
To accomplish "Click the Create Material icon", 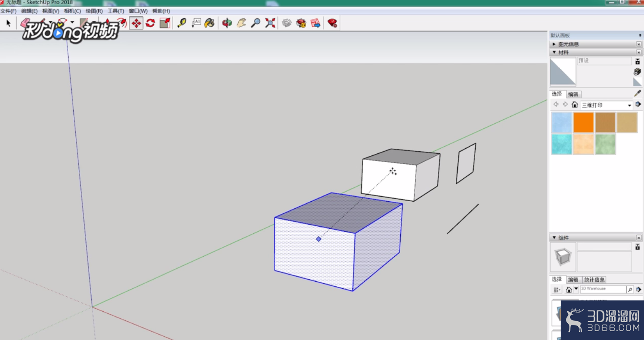I will [x=637, y=72].
